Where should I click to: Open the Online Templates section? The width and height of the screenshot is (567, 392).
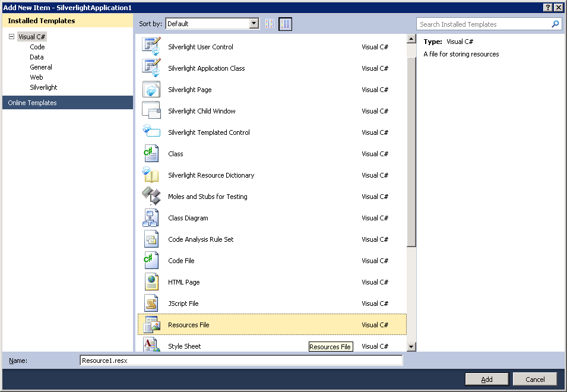click(x=68, y=103)
